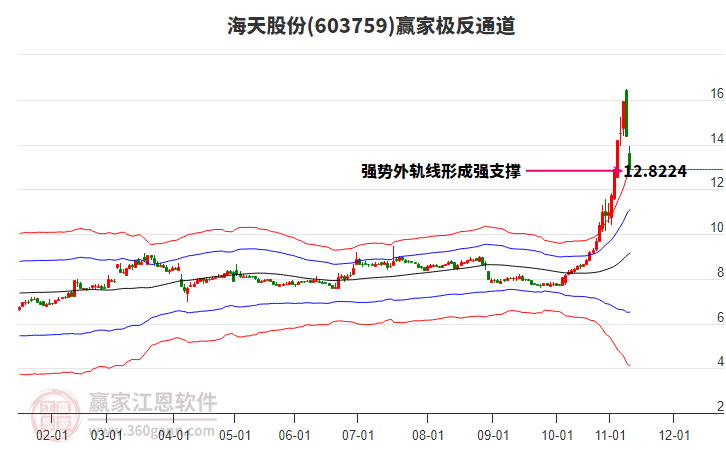Image resolution: width=726 pixels, height=450 pixels.
Task: Click the 02-01 date axis label
Action: tap(52, 435)
